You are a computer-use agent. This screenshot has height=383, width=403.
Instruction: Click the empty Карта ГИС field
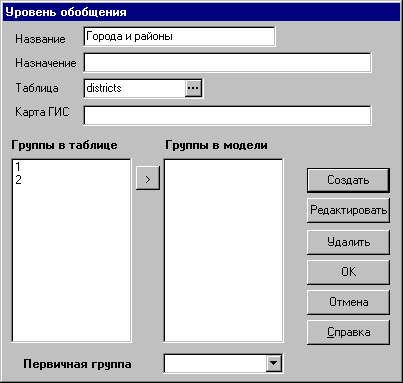[227, 115]
